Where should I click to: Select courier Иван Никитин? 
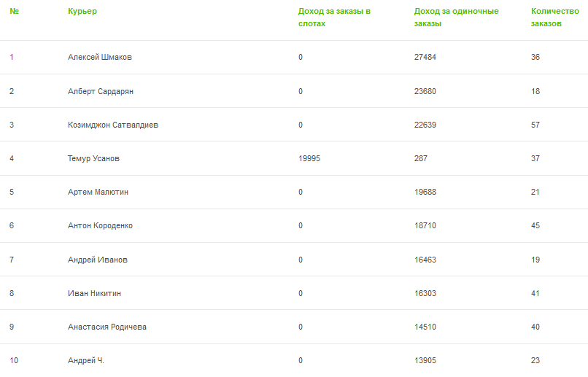tap(94, 293)
